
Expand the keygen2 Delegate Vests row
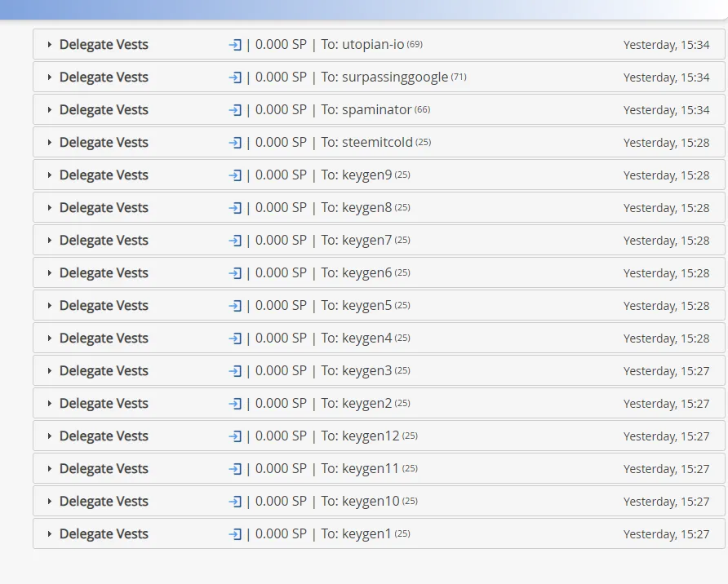tap(49, 404)
